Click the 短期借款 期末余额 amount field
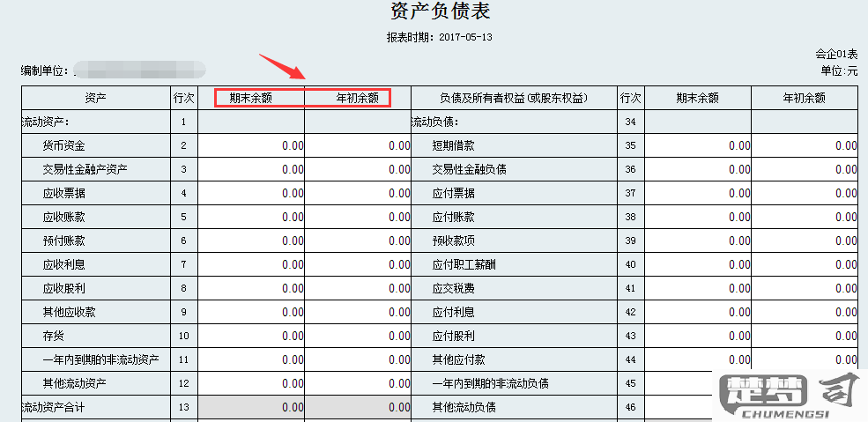This screenshot has width=868, height=422. (x=698, y=145)
